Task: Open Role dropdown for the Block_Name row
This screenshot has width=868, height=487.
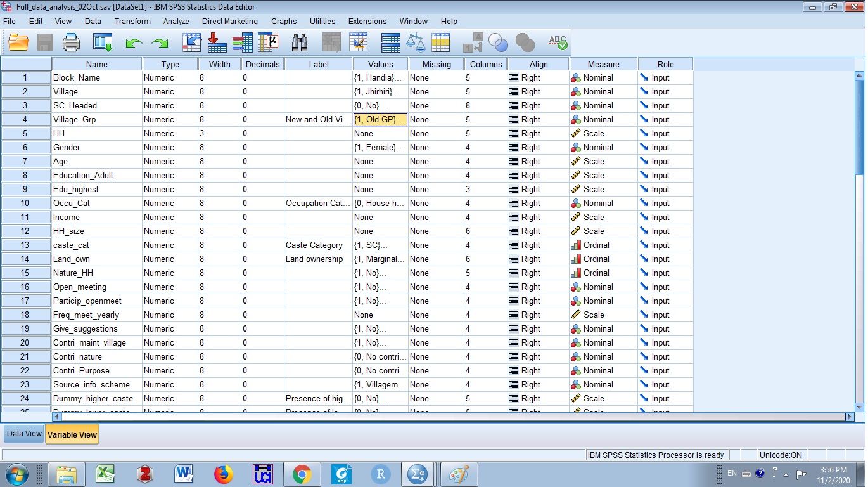Action: [x=665, y=77]
